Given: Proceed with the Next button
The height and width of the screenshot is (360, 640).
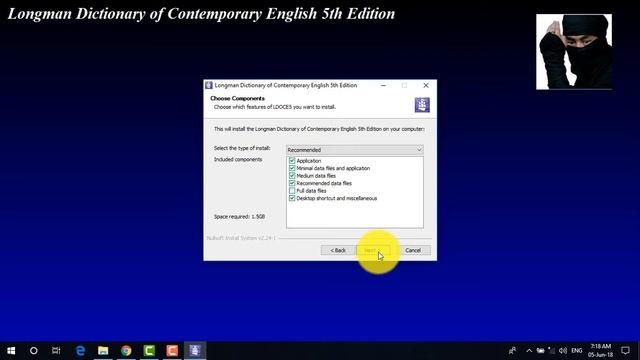Looking at the screenshot, I should coord(373,250).
